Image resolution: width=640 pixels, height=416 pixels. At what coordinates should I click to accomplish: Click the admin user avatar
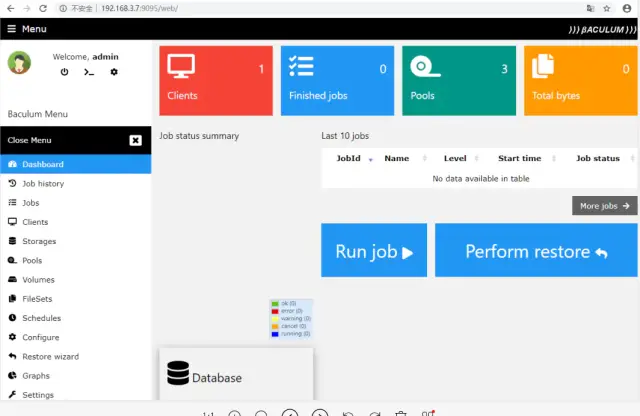[19, 63]
